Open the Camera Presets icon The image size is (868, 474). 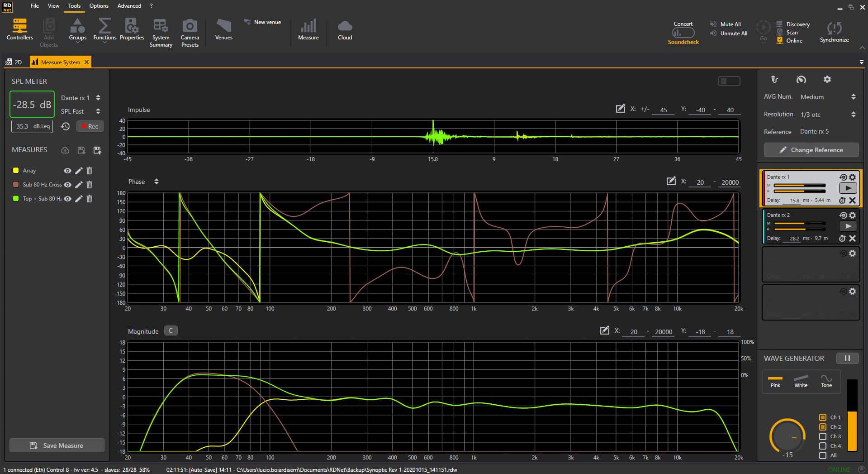[190, 33]
